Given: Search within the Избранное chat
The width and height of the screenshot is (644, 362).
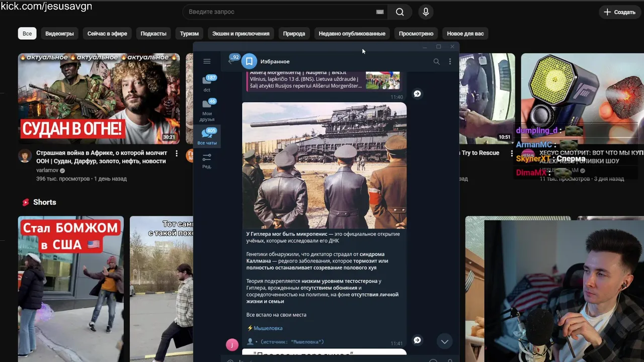Looking at the screenshot, I should [x=436, y=61].
